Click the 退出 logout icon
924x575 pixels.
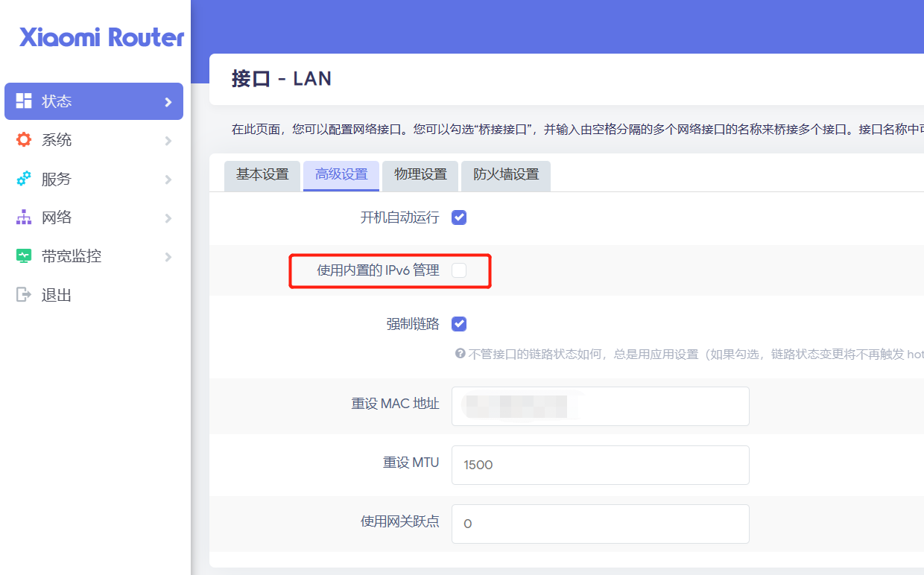click(x=24, y=295)
